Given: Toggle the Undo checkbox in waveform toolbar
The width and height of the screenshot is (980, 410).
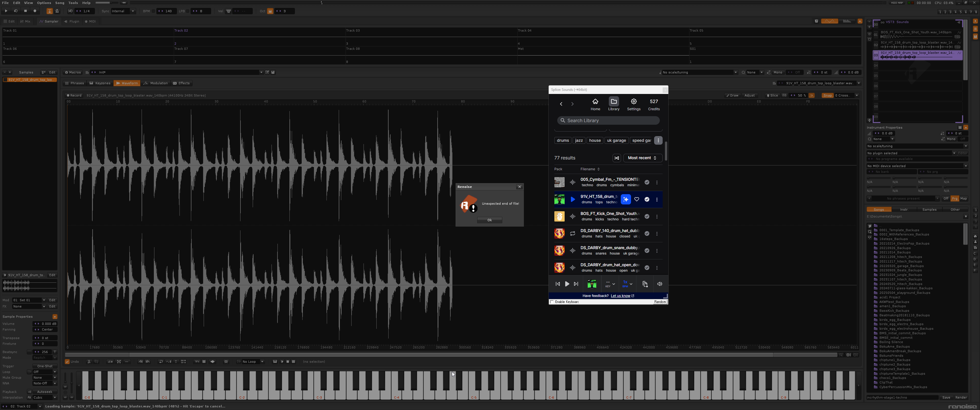Looking at the screenshot, I should (67, 362).
